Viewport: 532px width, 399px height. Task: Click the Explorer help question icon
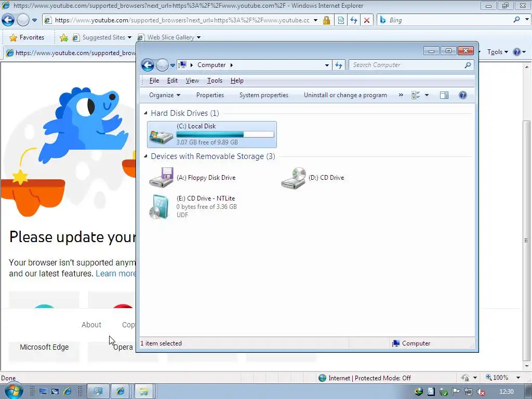(x=463, y=95)
